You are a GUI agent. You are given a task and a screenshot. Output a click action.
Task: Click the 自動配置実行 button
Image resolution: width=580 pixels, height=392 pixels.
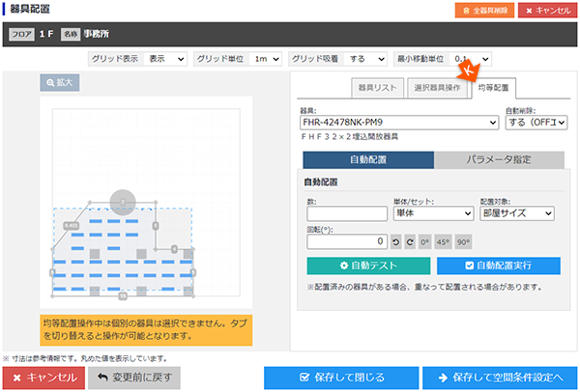(498, 266)
